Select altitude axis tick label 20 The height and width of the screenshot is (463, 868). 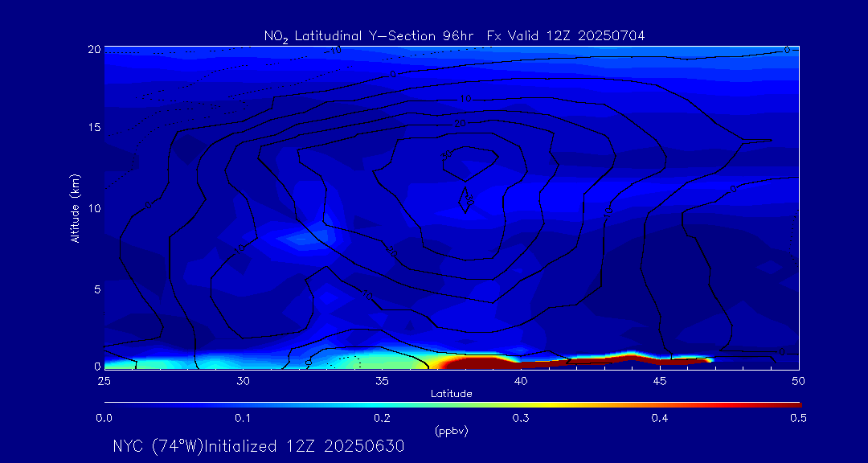pyautogui.click(x=93, y=49)
